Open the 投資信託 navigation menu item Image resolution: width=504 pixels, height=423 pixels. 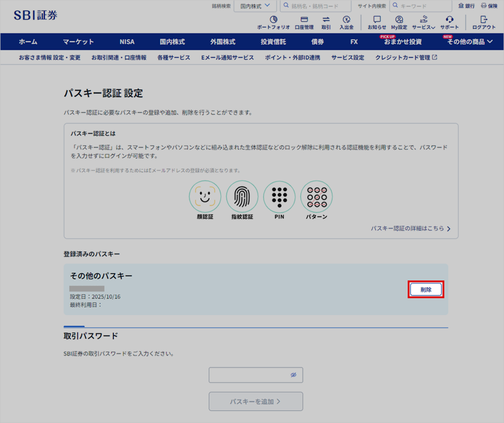pos(273,42)
